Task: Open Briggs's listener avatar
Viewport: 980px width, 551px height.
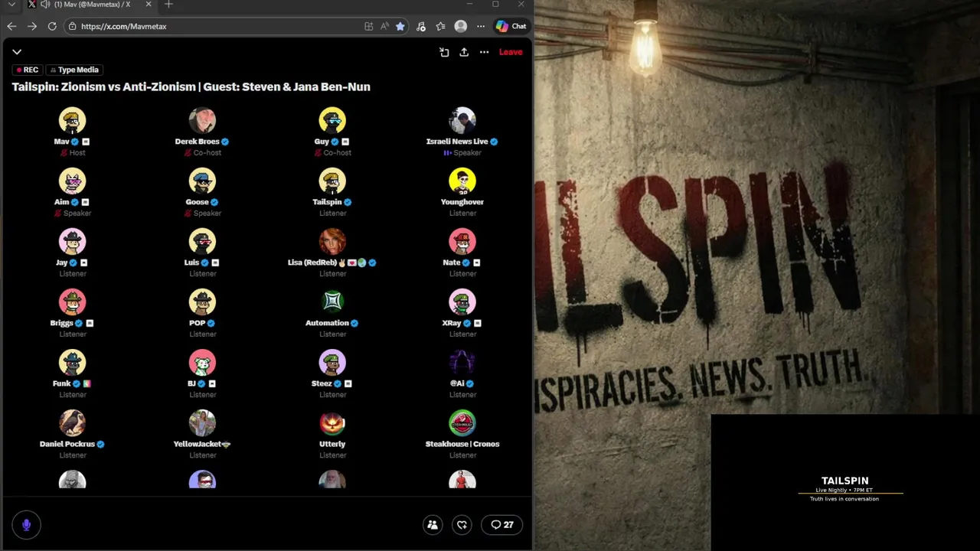Action: pyautogui.click(x=73, y=302)
